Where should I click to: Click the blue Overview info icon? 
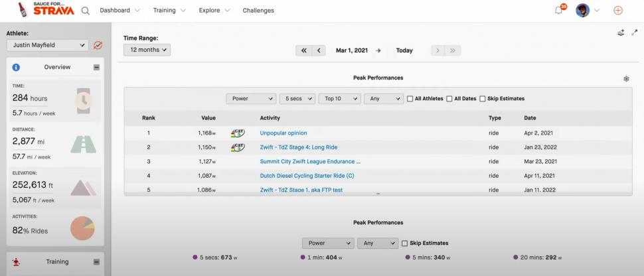point(16,68)
